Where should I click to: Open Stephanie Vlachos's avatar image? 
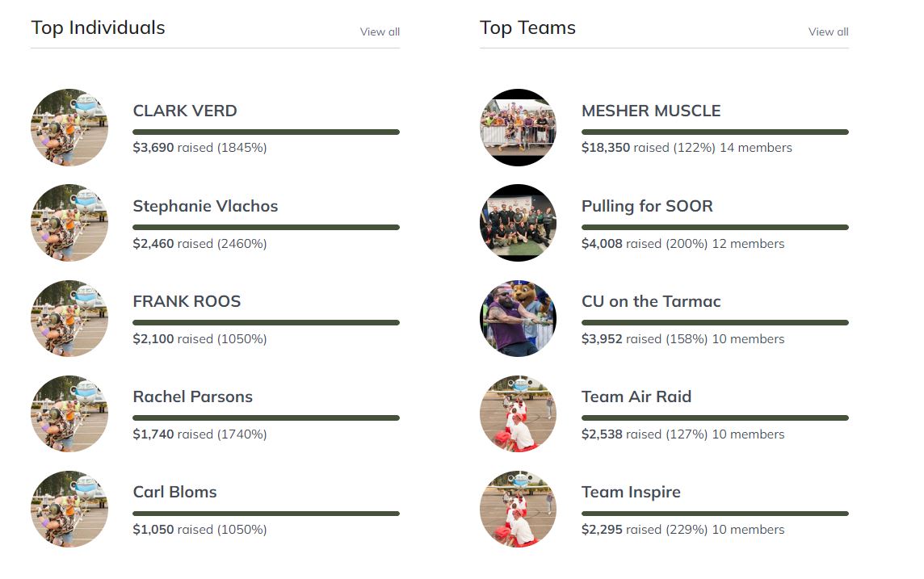pos(69,223)
